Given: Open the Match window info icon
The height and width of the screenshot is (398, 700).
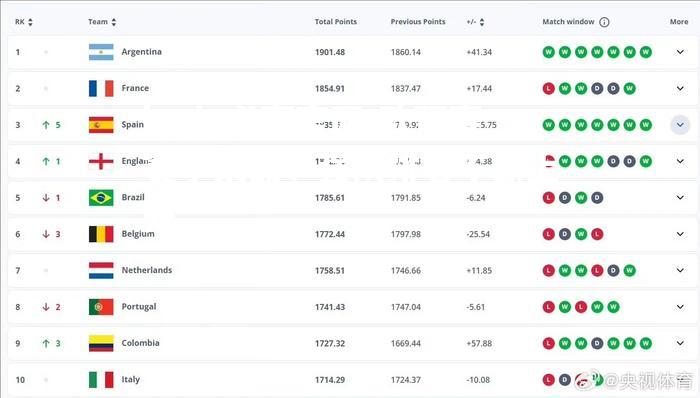Looking at the screenshot, I should tap(604, 22).
